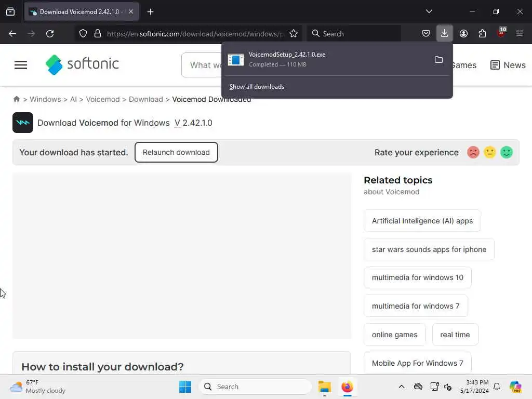
Task: Rate experience with green happy face
Action: click(507, 152)
